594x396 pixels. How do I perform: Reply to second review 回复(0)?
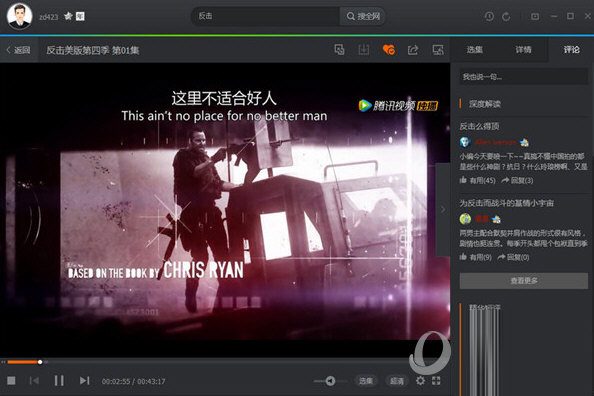[513, 257]
